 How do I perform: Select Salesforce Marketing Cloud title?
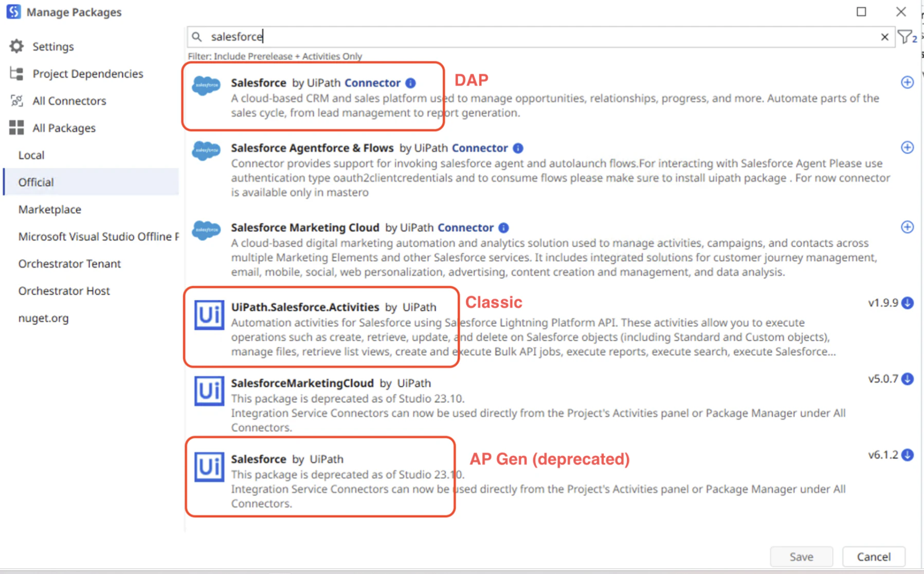[x=305, y=227]
